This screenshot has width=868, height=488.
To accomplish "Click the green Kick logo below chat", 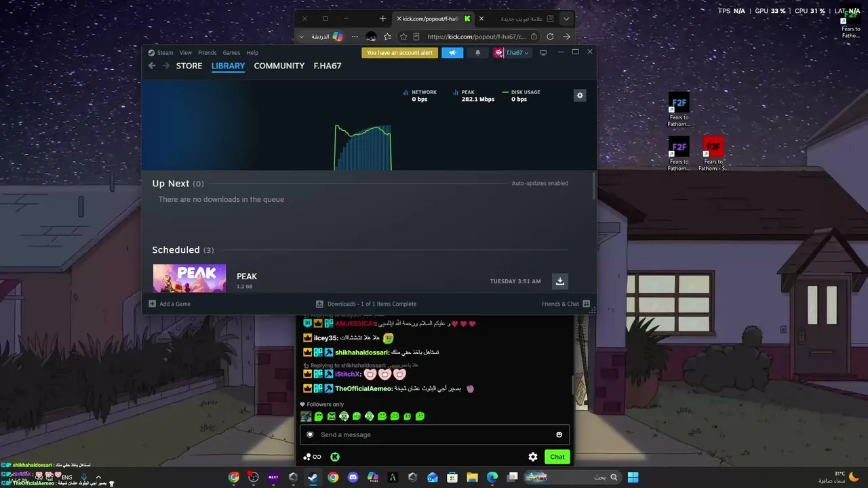I will coord(335,457).
